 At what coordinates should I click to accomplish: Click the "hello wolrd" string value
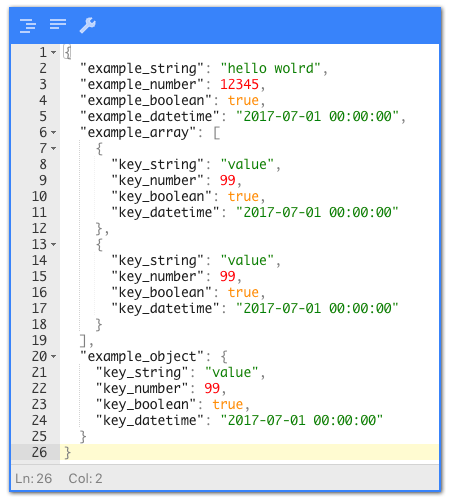point(270,68)
